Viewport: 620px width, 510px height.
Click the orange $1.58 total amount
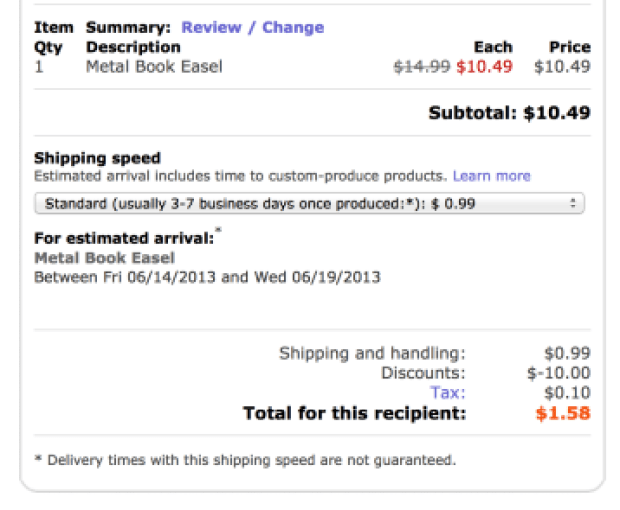(x=562, y=413)
